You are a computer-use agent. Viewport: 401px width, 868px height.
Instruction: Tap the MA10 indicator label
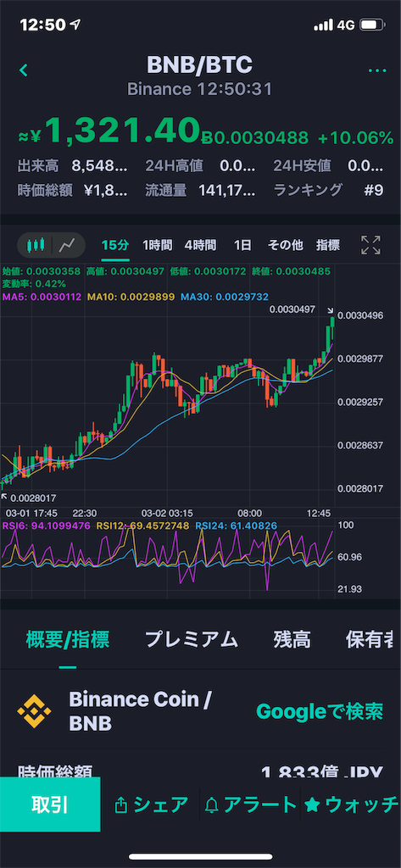pos(132,297)
